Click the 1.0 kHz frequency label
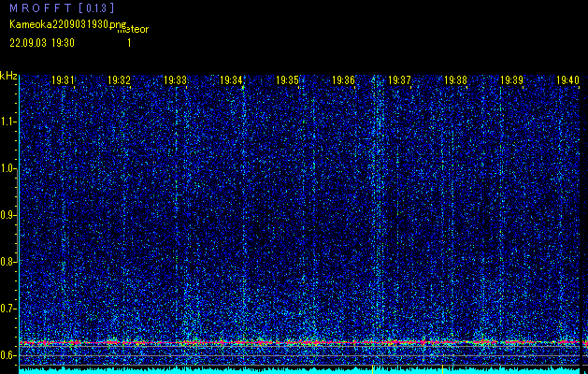 [x=8, y=168]
